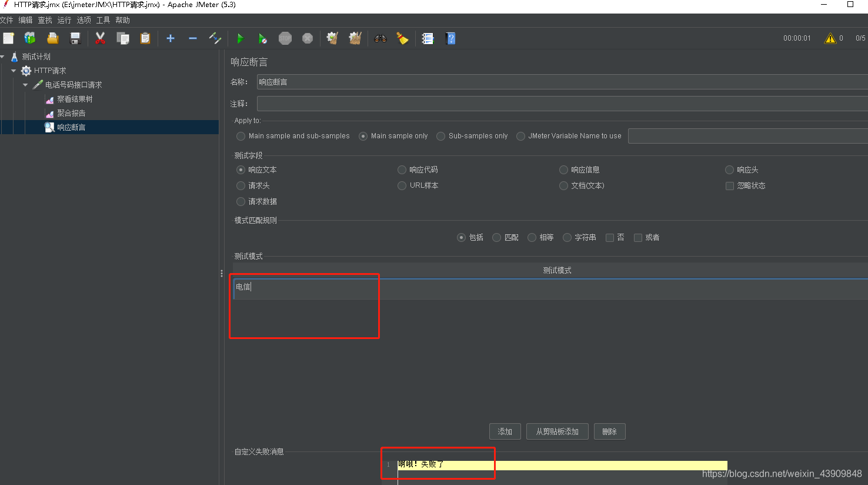Open the 文件 menu

click(6, 20)
